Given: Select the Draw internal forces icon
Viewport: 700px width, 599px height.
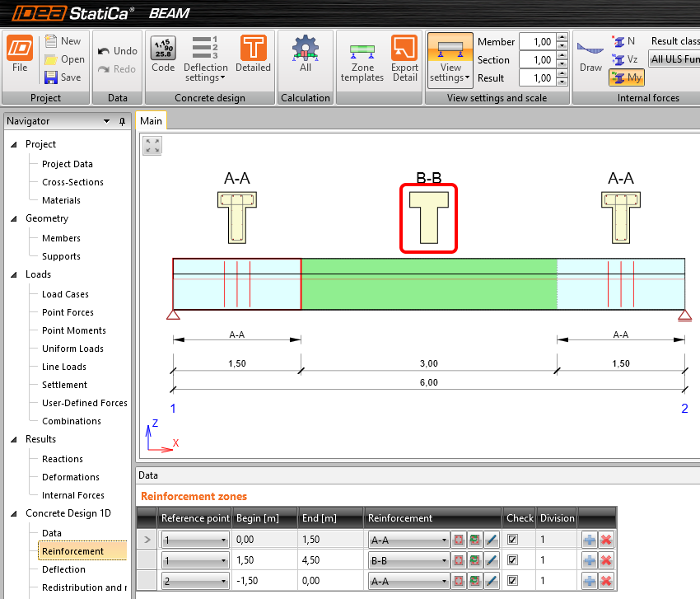Looking at the screenshot, I should click(590, 56).
